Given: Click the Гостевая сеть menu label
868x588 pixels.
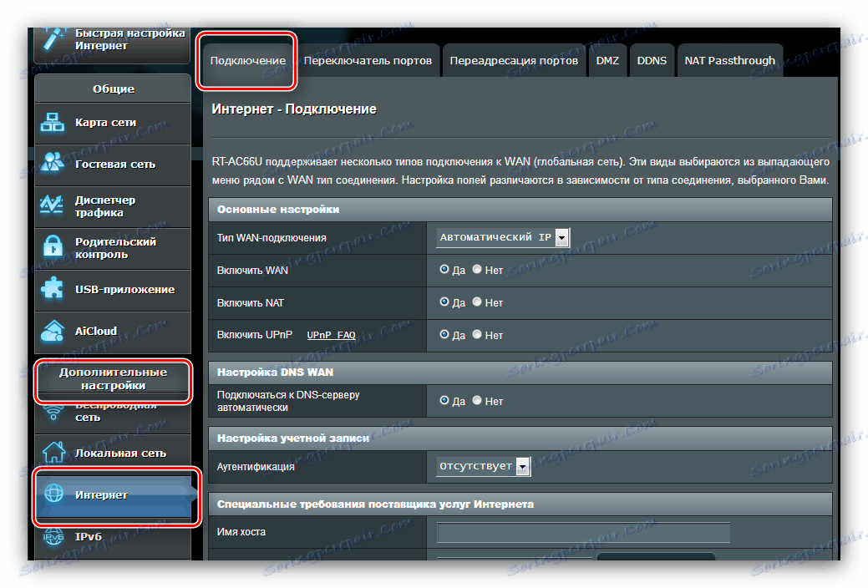Looking at the screenshot, I should tap(115, 164).
